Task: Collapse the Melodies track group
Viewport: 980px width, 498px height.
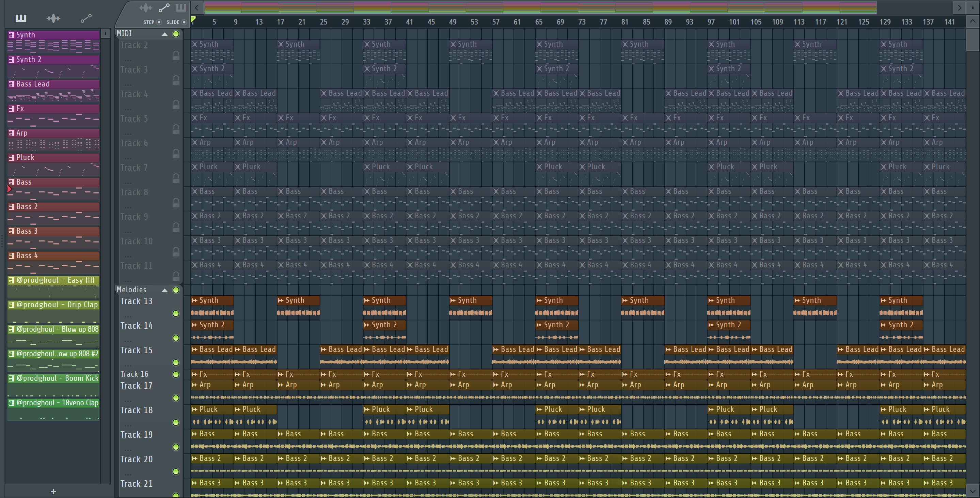Action: click(x=164, y=290)
